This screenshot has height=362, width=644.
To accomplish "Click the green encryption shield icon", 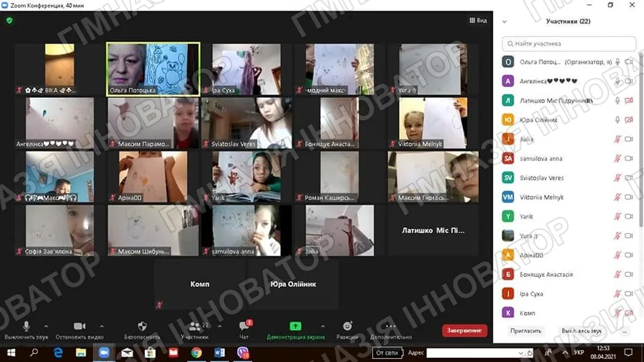I will point(9,20).
